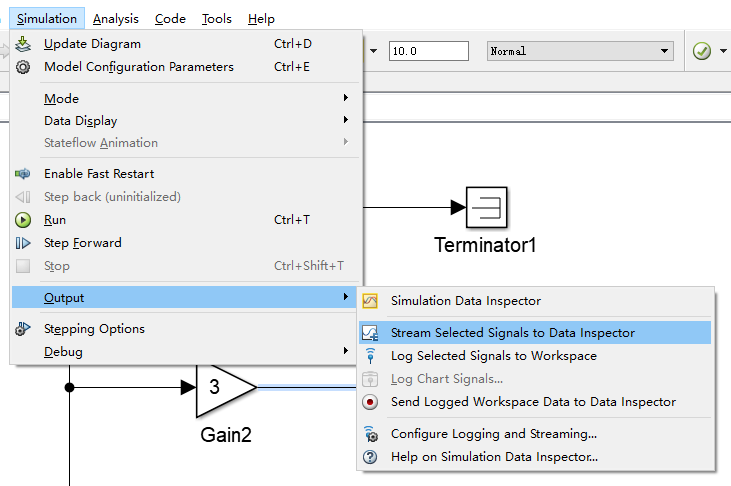Click the Help on Simulation Data Inspector icon

pyautogui.click(x=370, y=457)
